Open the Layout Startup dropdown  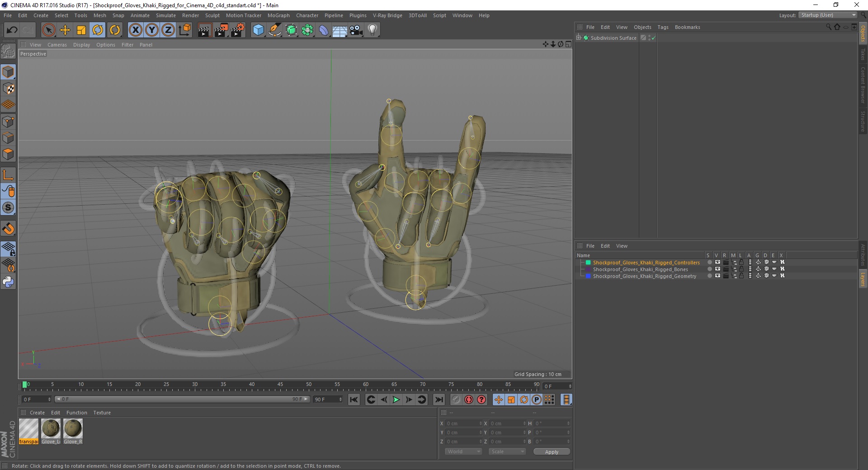tap(828, 15)
